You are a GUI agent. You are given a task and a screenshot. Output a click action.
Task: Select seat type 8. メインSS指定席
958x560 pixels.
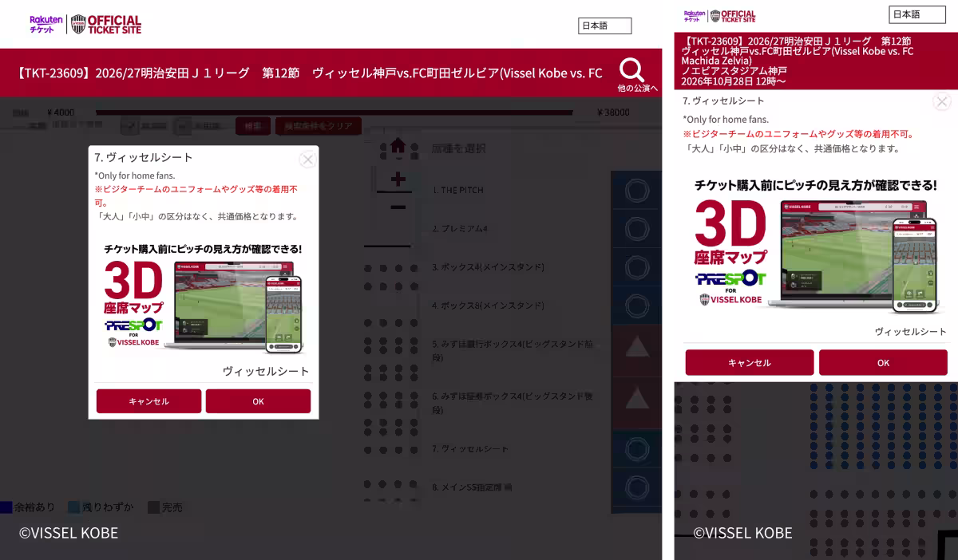click(x=472, y=487)
